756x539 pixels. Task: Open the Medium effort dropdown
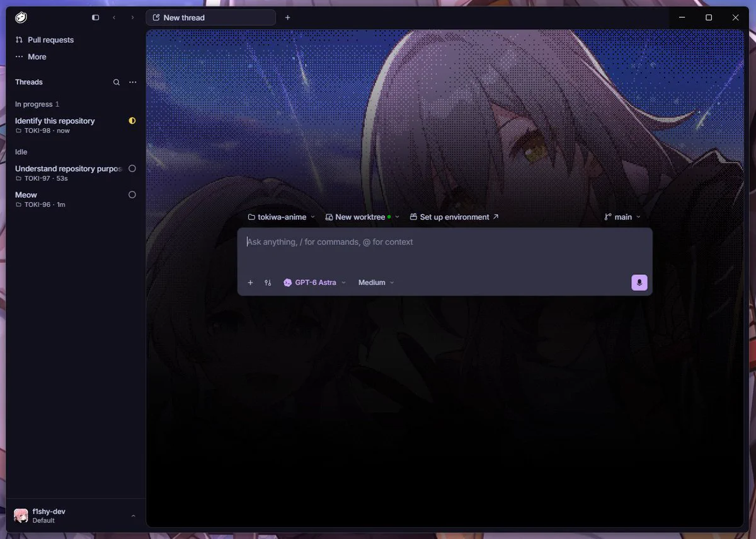tap(376, 282)
